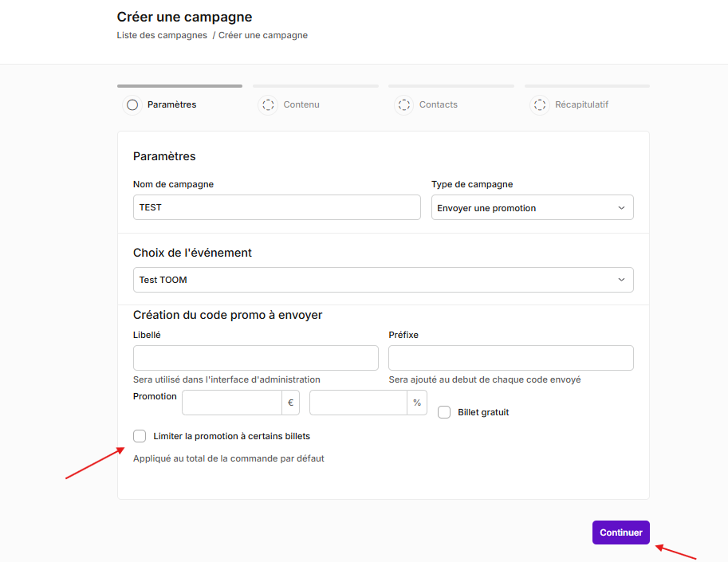Click chevron arrow of Test TOOM selector
The width and height of the screenshot is (728, 562).
tap(621, 280)
